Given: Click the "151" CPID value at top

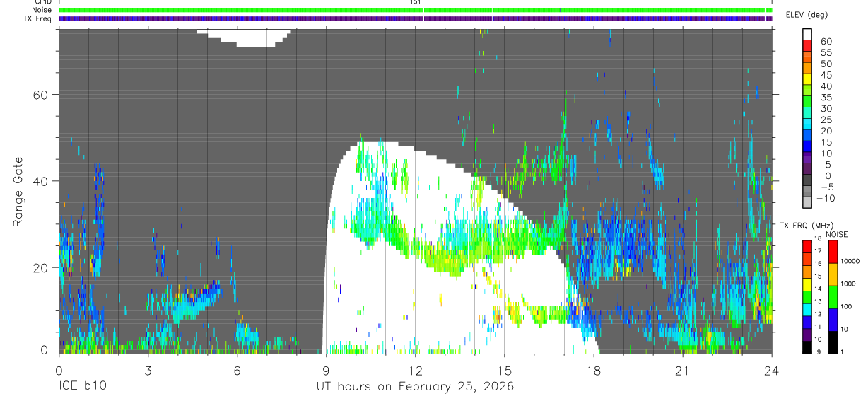Looking at the screenshot, I should (x=415, y=2).
